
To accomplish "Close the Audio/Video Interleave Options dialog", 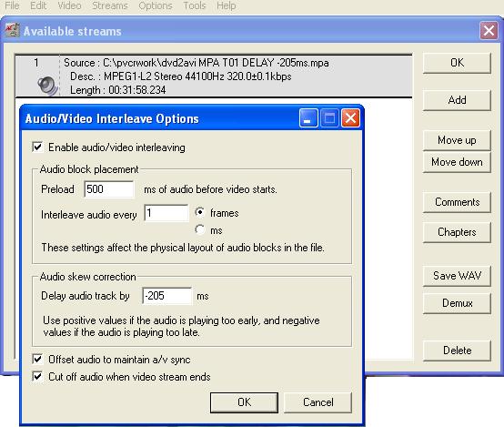I will pyautogui.click(x=350, y=118).
